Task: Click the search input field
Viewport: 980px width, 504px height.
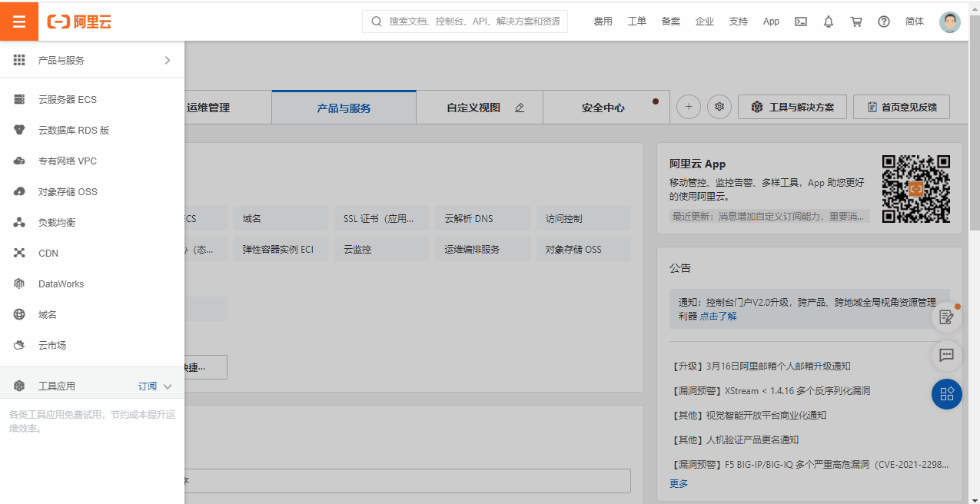Action: click(x=464, y=21)
